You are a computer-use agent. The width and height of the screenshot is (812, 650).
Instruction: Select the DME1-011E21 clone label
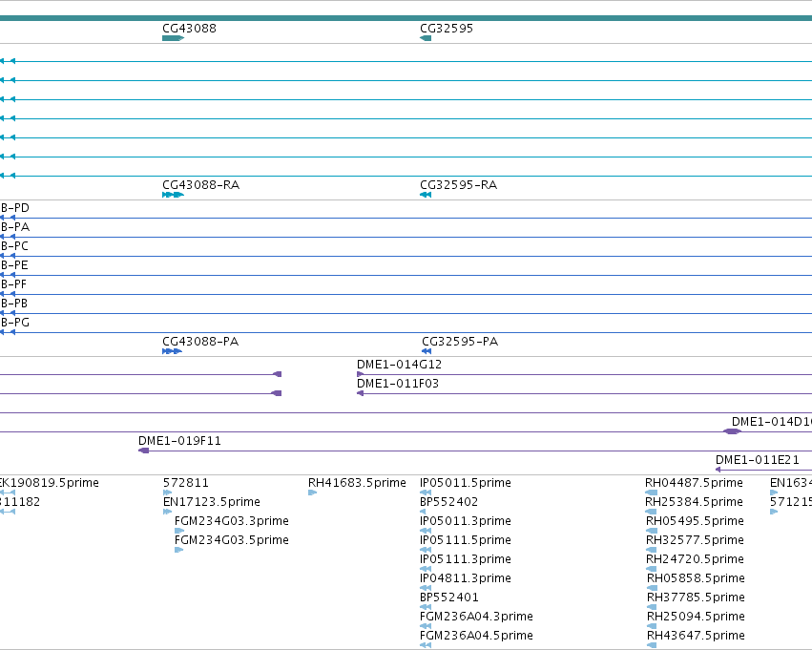point(757,460)
